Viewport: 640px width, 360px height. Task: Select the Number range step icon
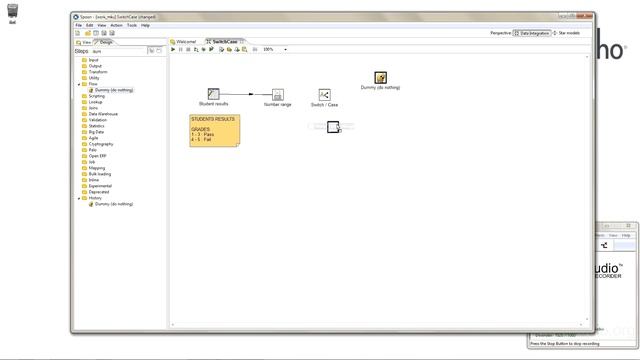(278, 95)
